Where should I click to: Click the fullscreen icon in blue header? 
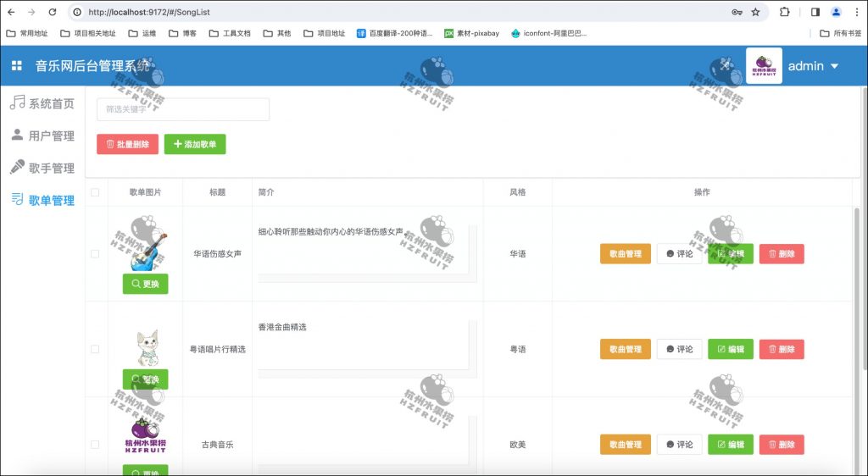point(725,65)
